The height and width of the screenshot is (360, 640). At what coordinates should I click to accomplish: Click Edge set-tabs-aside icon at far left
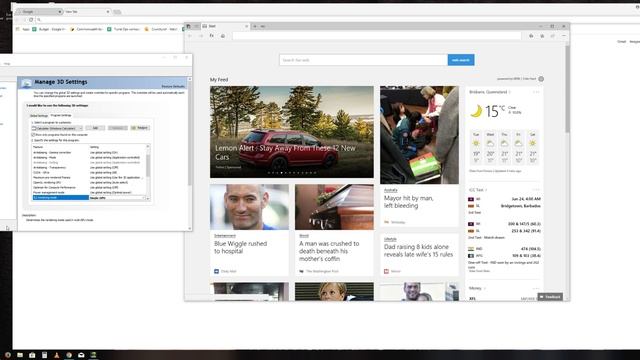189,26
